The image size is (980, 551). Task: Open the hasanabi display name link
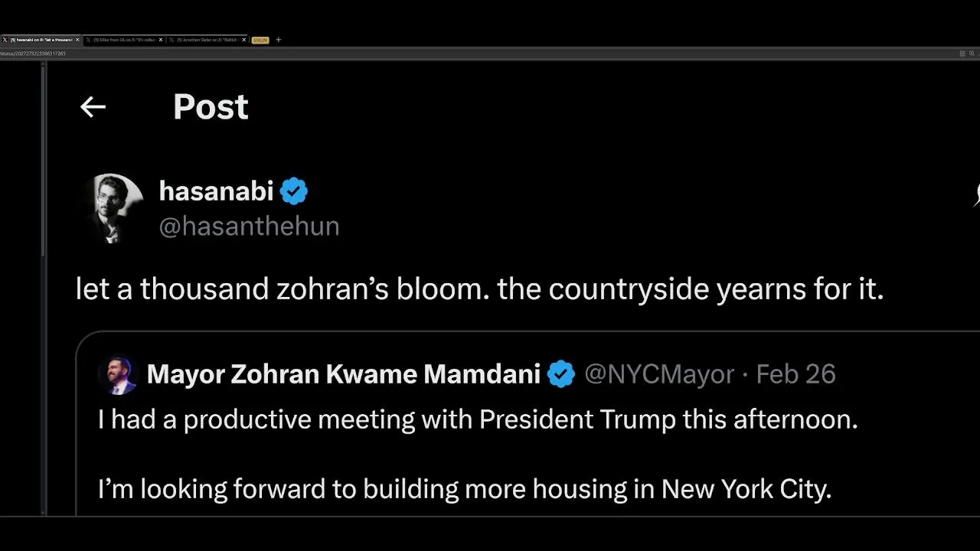click(216, 191)
